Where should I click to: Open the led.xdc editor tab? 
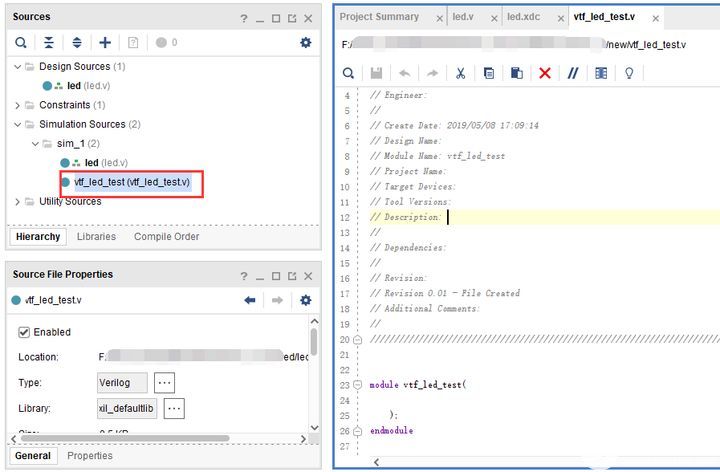[x=523, y=17]
